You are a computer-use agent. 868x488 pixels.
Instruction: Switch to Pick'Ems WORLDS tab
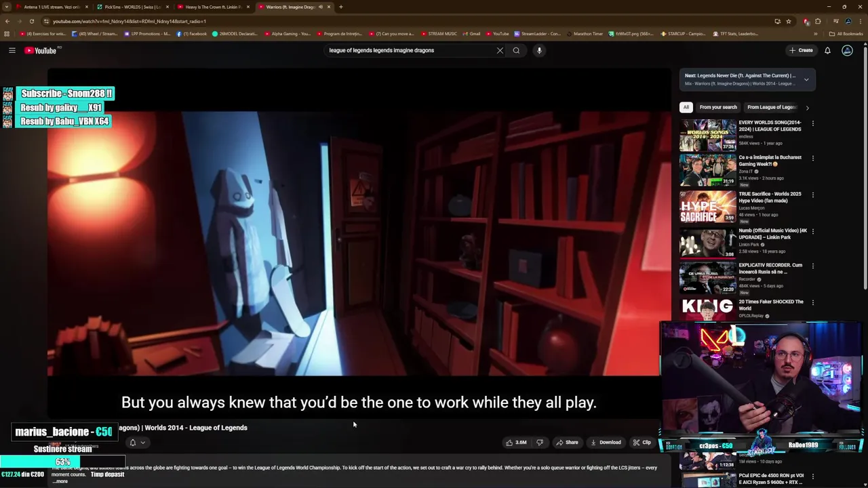pos(132,7)
